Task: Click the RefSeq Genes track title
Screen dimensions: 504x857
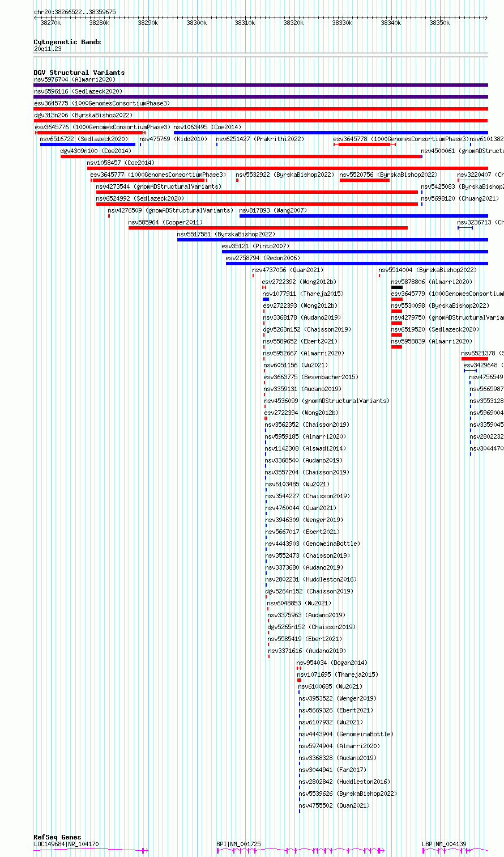Action: [x=57, y=837]
